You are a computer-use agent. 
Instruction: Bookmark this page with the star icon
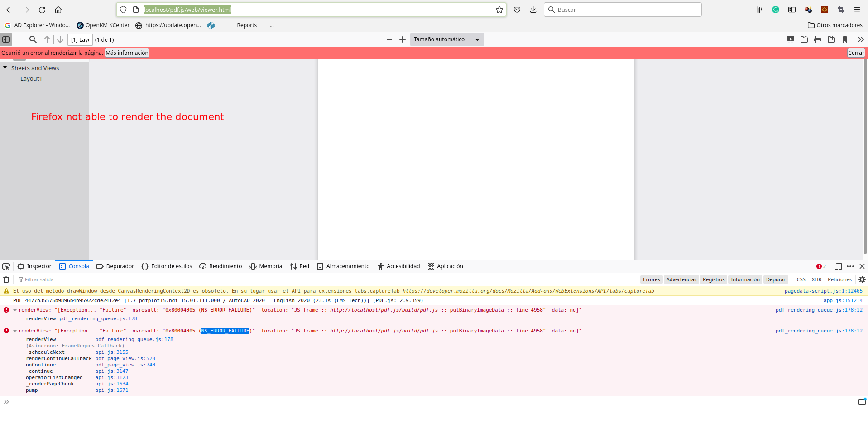point(499,10)
